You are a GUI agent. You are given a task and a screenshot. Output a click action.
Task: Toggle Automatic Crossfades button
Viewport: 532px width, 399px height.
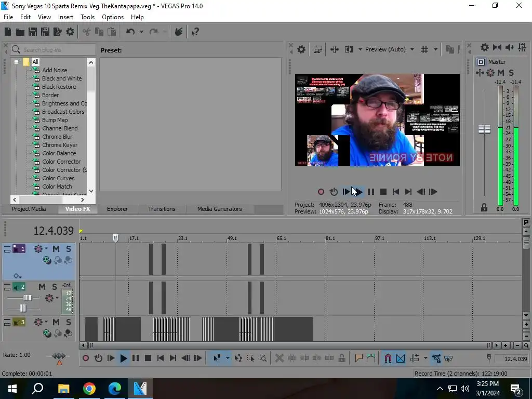tap(401, 358)
